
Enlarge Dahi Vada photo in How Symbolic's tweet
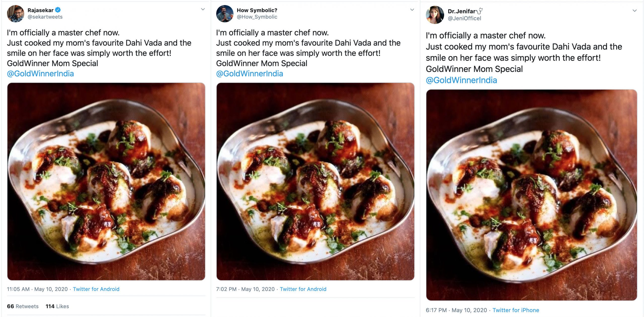point(315,182)
